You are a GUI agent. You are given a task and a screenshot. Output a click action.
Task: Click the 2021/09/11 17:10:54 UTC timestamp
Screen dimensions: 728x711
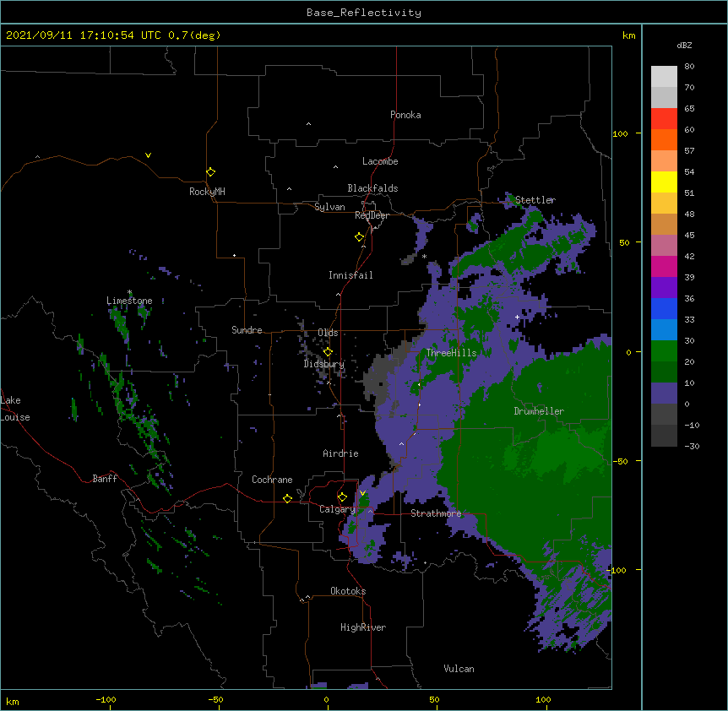[84, 35]
